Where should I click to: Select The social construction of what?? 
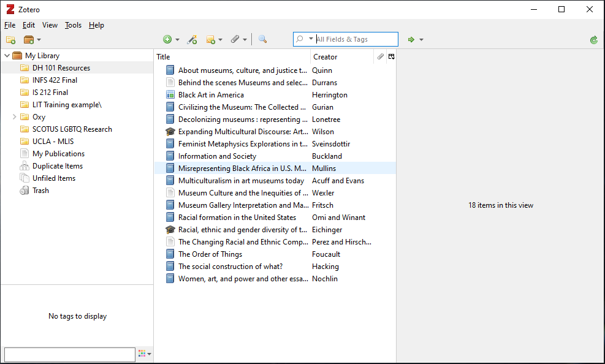coord(275,267)
